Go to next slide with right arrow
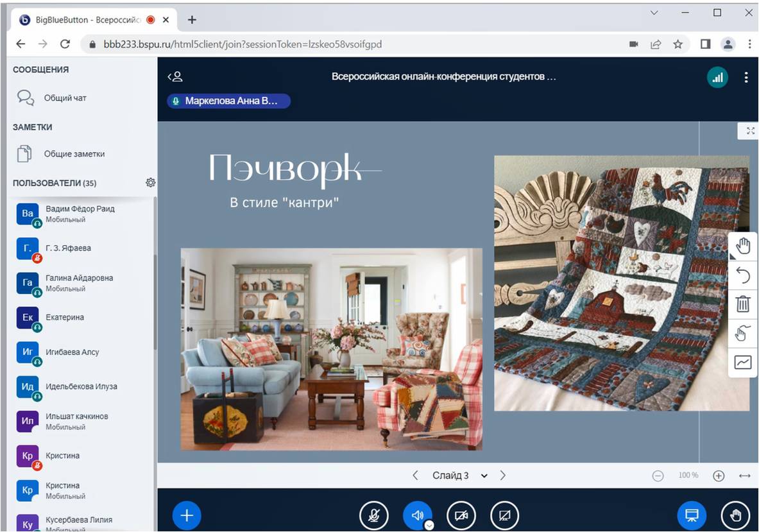Viewport: 759px width, 532px height. click(x=503, y=476)
